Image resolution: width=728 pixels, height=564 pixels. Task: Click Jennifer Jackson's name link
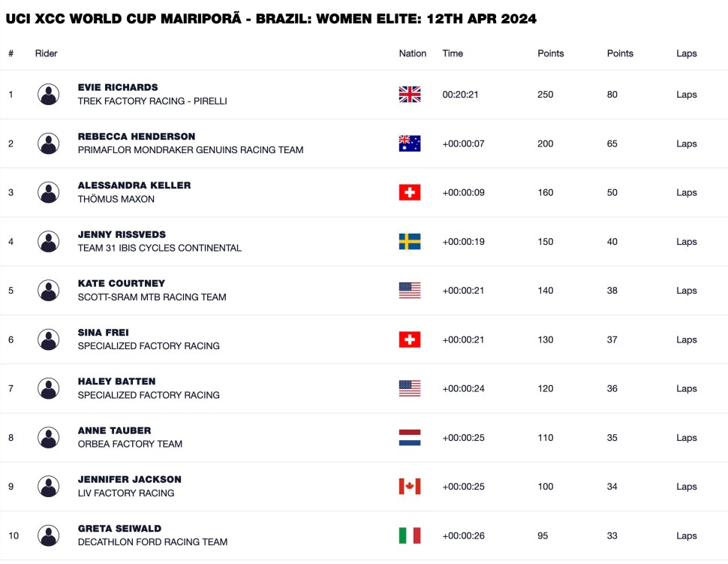[x=129, y=479]
